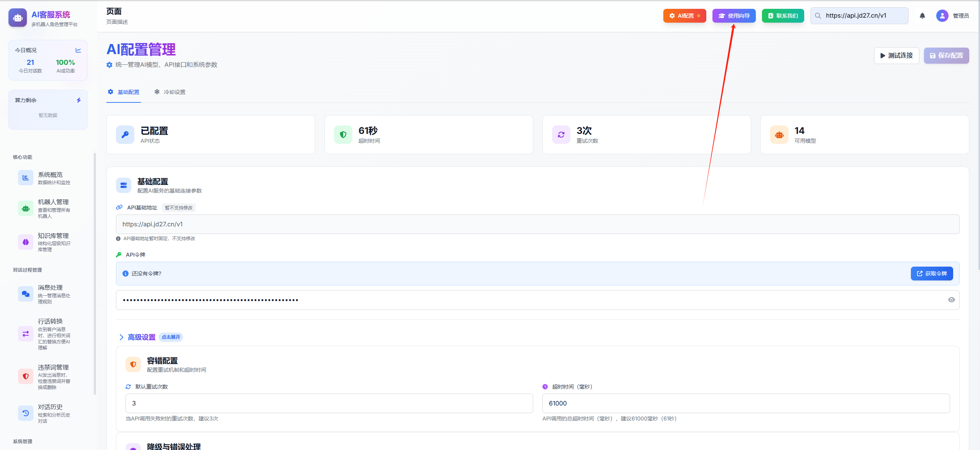Viewport: 980px width, 450px height.
Task: Click the 获取令牌 button
Action: [x=932, y=274]
